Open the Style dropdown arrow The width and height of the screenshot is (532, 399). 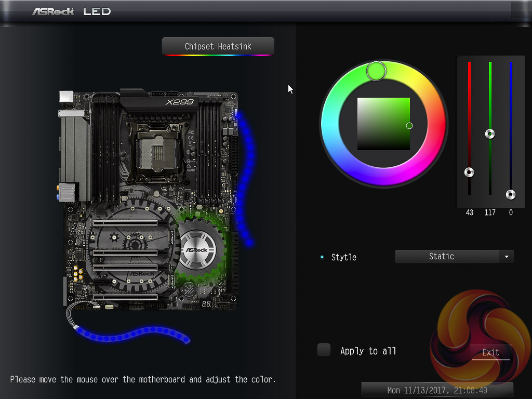tap(507, 257)
